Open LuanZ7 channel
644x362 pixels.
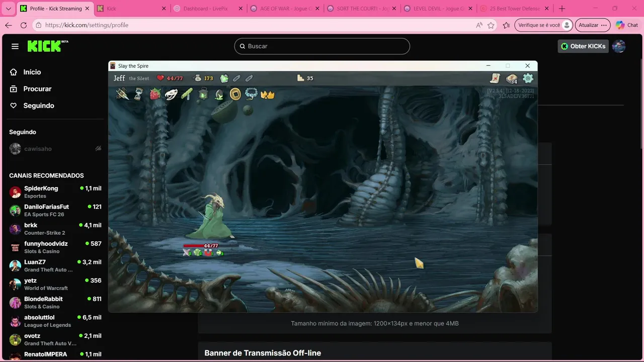pos(55,265)
